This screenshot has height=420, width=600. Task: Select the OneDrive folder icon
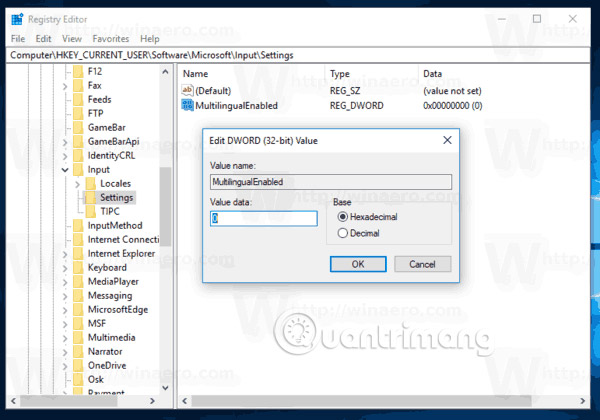point(78,366)
